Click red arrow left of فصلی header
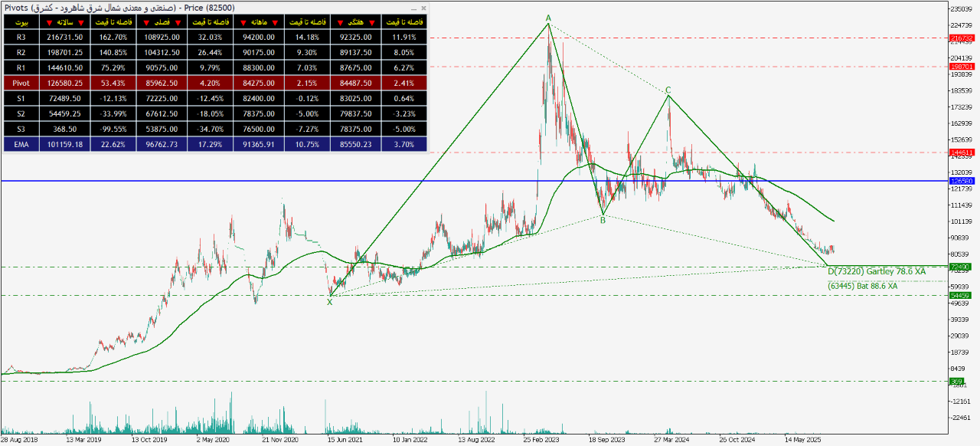Image resolution: width=980 pixels, height=446 pixels. click(146, 22)
